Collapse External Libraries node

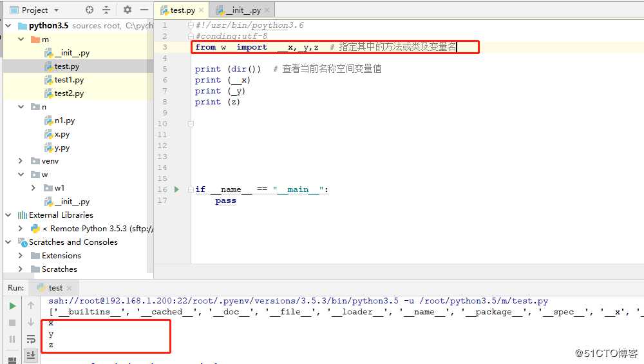[8, 215]
